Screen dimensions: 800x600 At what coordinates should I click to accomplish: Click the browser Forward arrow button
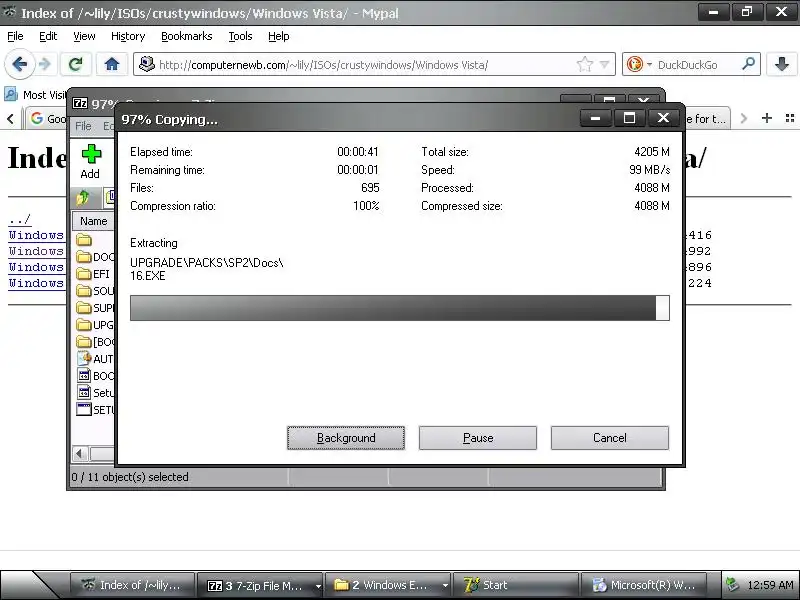pyautogui.click(x=45, y=64)
